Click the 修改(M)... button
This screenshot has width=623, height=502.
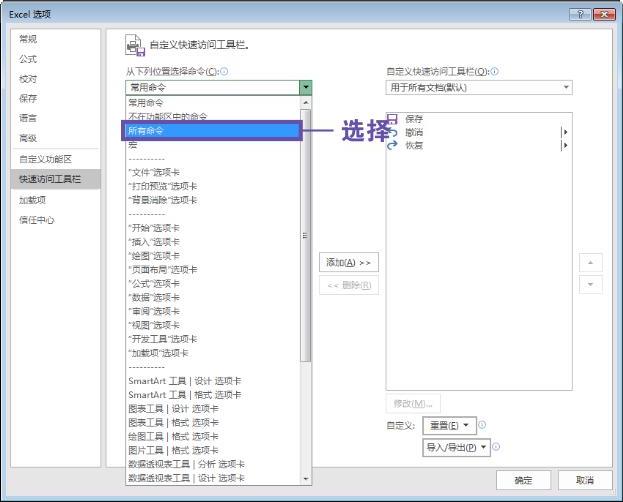pos(413,404)
